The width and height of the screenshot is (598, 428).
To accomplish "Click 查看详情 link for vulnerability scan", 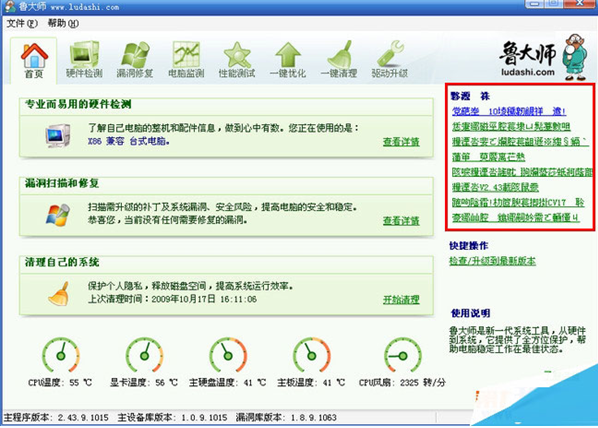I will 401,221.
